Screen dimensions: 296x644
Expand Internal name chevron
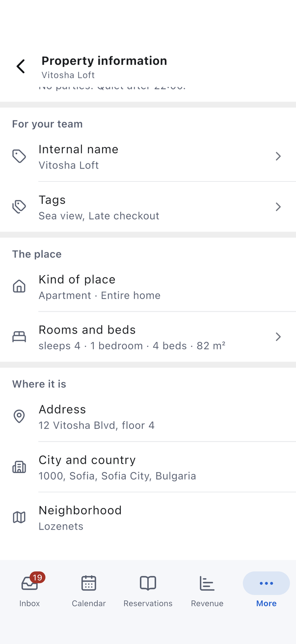coord(278,156)
